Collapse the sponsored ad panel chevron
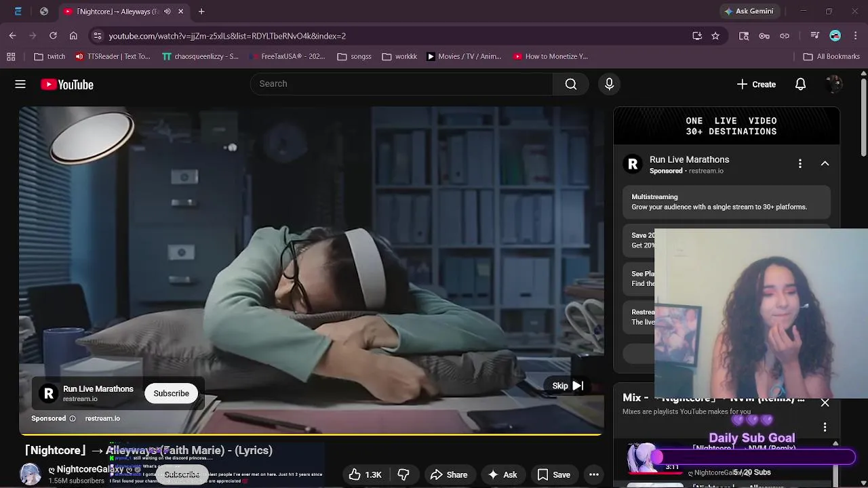 (x=825, y=163)
